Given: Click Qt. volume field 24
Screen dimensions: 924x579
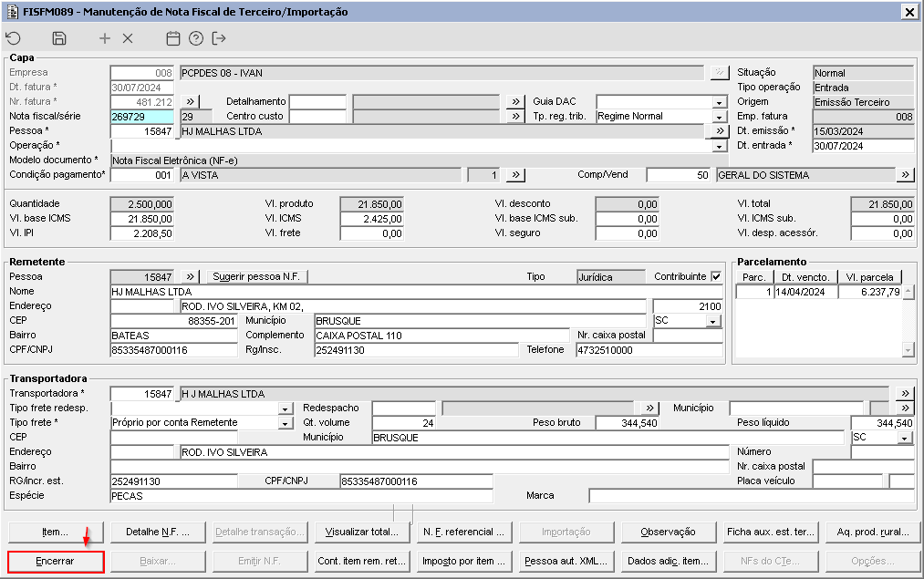Looking at the screenshot, I should (404, 423).
